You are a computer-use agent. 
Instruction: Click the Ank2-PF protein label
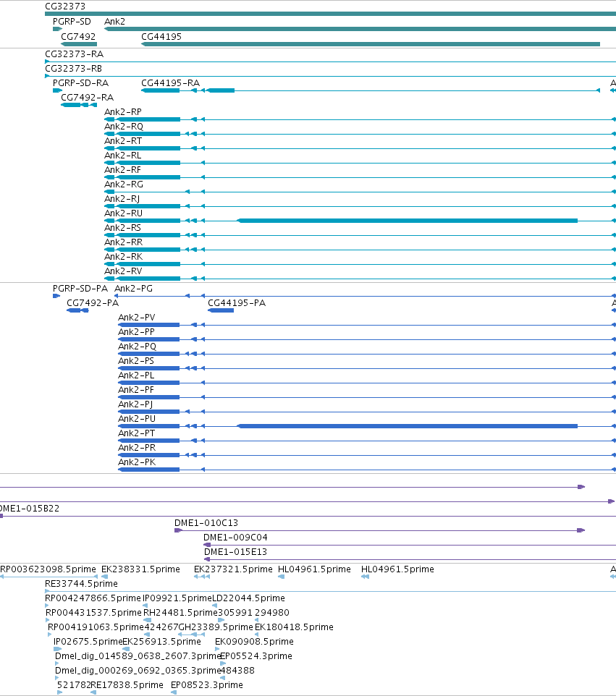tap(136, 390)
